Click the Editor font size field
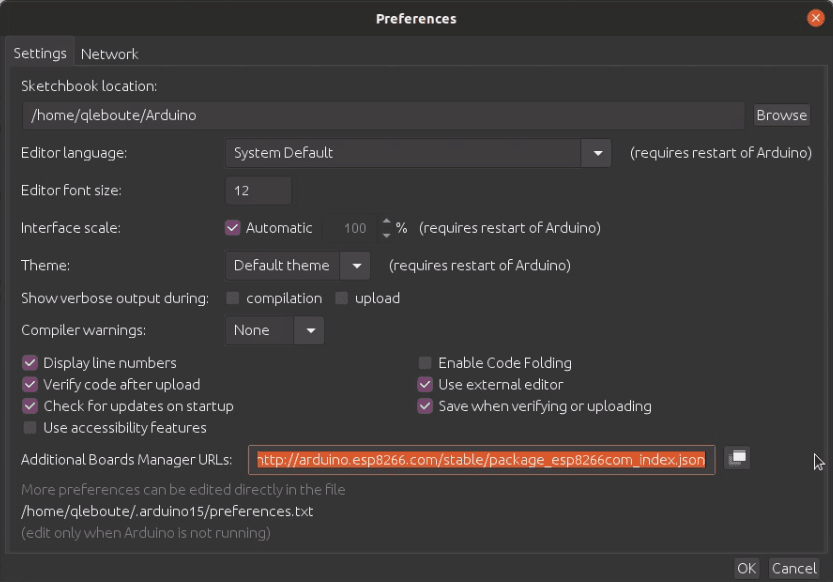 (x=258, y=191)
